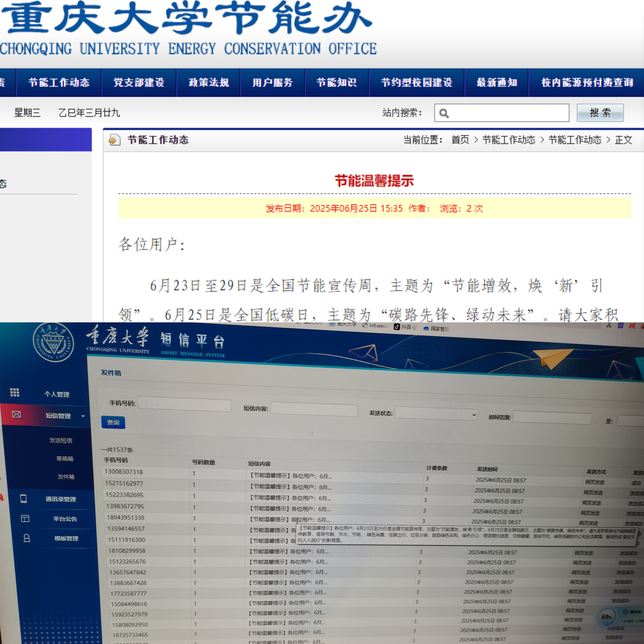Click the 一共1537条 total count text

tap(117, 450)
